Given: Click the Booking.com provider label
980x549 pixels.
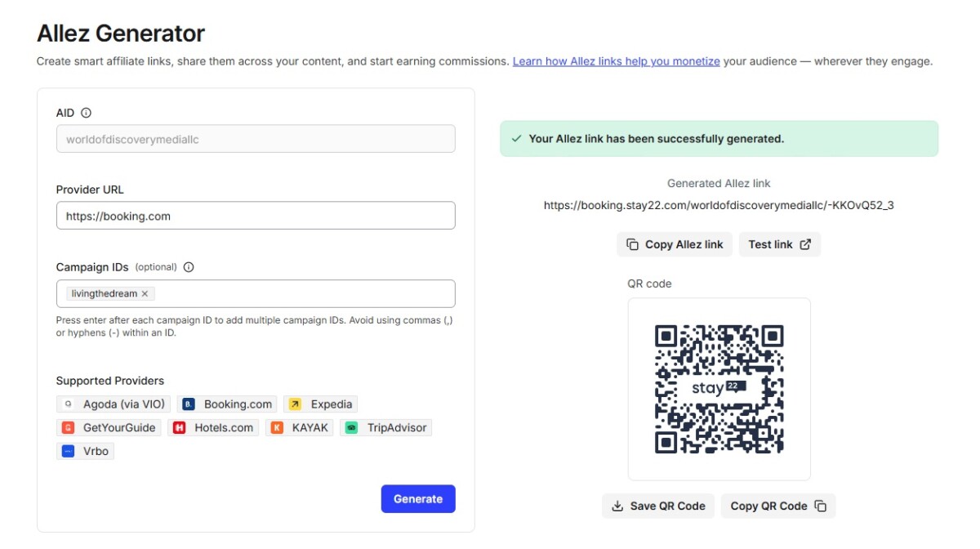Looking at the screenshot, I should pyautogui.click(x=238, y=404).
